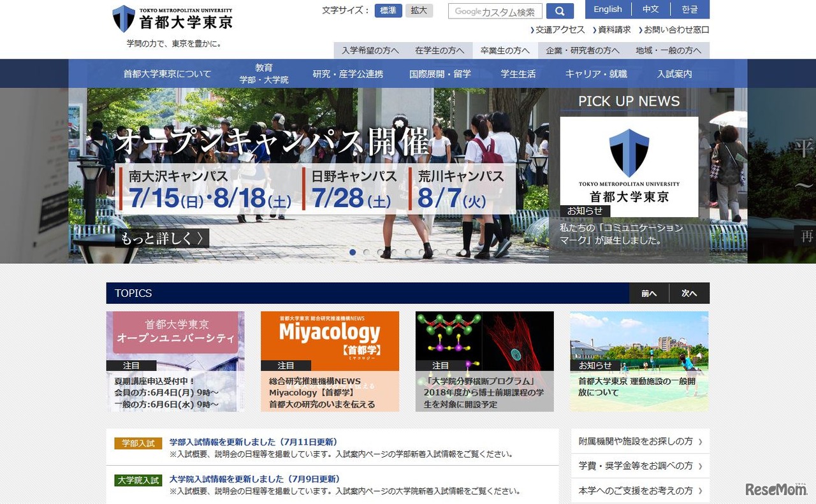Open キャリア・就職 navigation menu
816x504 pixels.
595,74
